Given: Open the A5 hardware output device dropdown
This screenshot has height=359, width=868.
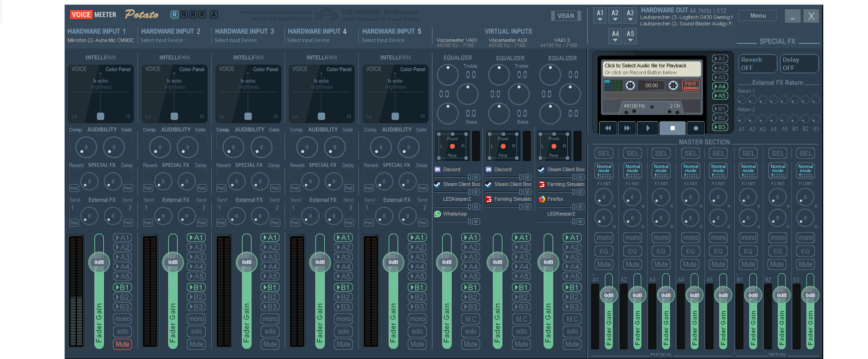Looking at the screenshot, I should tap(630, 36).
